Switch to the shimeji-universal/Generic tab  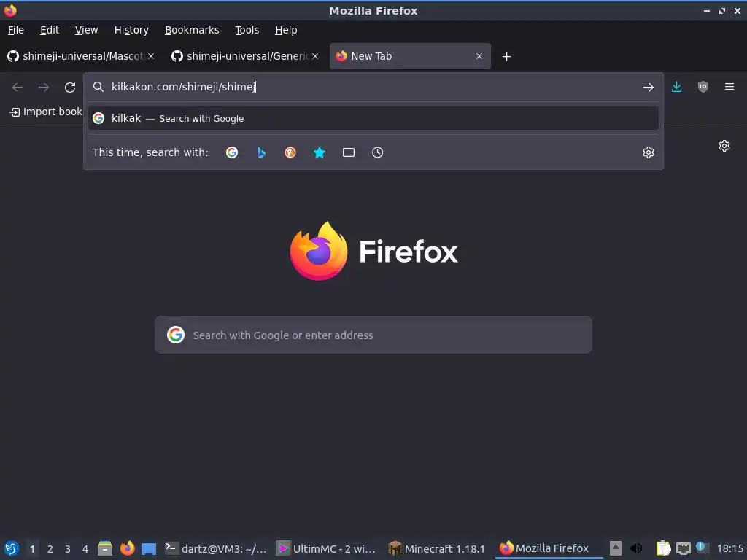tap(245, 56)
